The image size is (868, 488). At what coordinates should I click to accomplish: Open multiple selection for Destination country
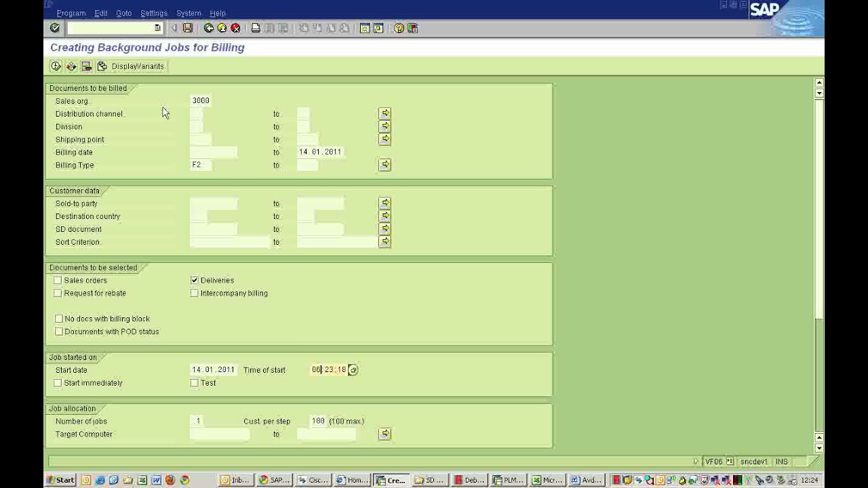[x=385, y=216]
